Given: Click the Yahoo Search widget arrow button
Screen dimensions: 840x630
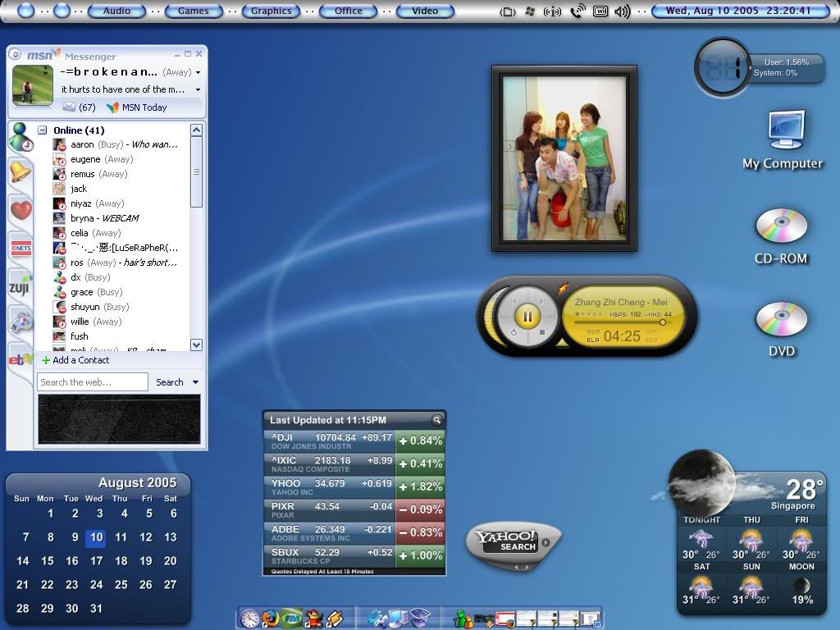Looking at the screenshot, I should [546, 542].
